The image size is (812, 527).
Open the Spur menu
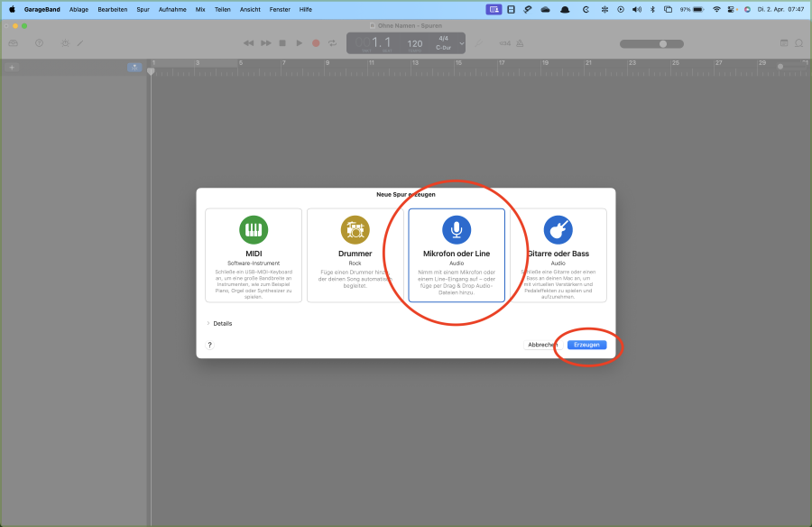click(x=143, y=9)
